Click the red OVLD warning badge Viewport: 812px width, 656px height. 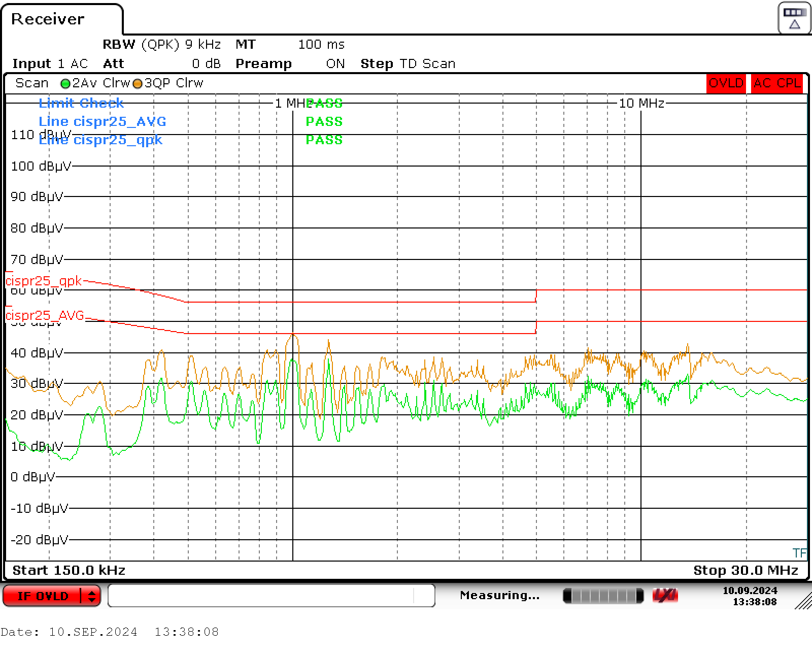pos(726,83)
